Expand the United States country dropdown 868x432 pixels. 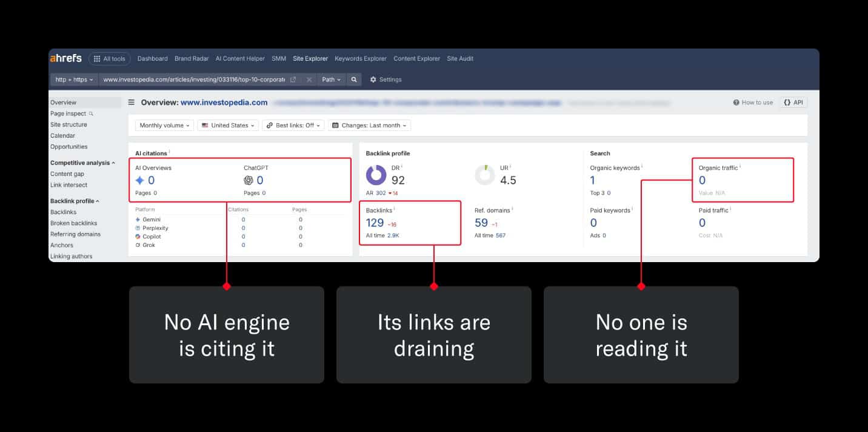click(x=228, y=125)
